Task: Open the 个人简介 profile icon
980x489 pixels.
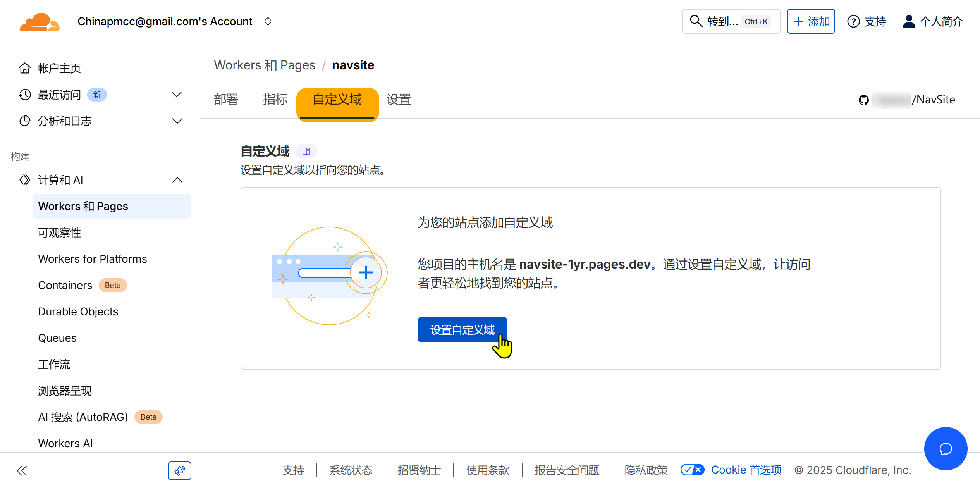Action: (x=909, y=21)
